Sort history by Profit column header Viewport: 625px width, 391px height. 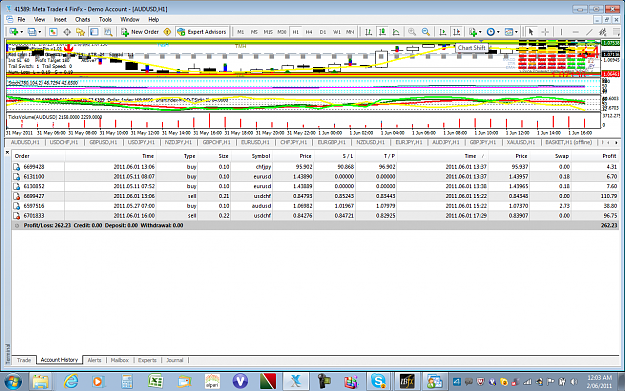click(609, 156)
